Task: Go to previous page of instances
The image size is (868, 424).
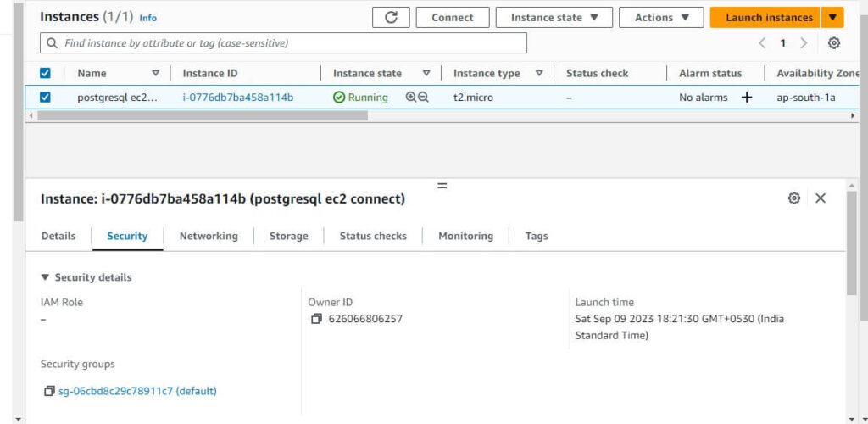Action: coord(762,43)
